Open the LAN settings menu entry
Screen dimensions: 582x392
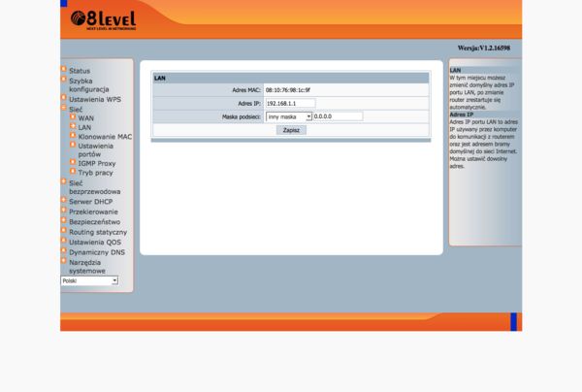pos(84,127)
